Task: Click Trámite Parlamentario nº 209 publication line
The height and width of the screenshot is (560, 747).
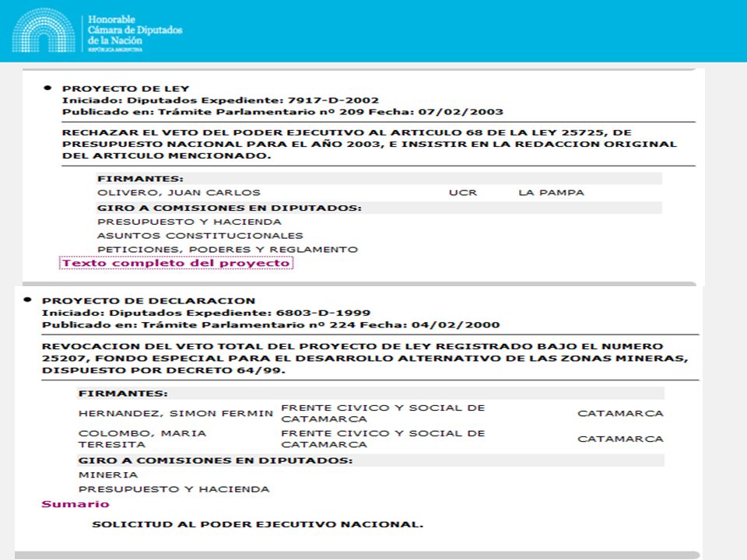Action: 282,112
